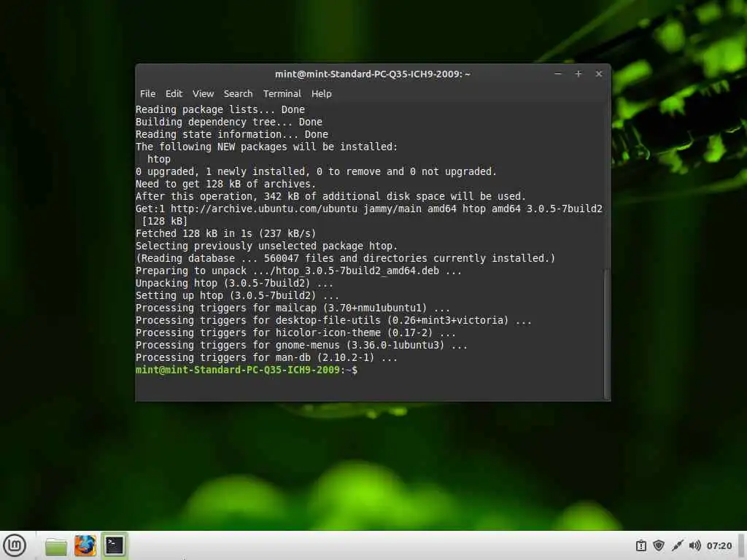This screenshot has height=560, width=747.
Task: Click the terminal title bar text
Action: (373, 74)
